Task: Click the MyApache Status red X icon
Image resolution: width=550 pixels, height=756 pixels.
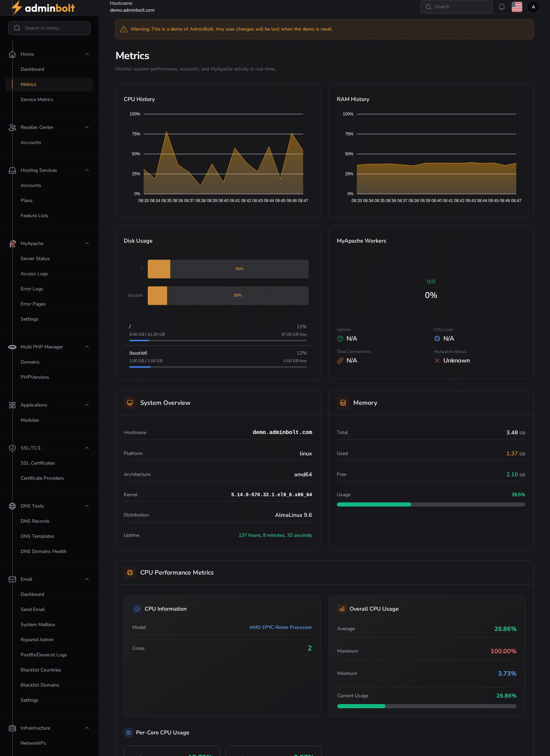Action: (x=437, y=360)
